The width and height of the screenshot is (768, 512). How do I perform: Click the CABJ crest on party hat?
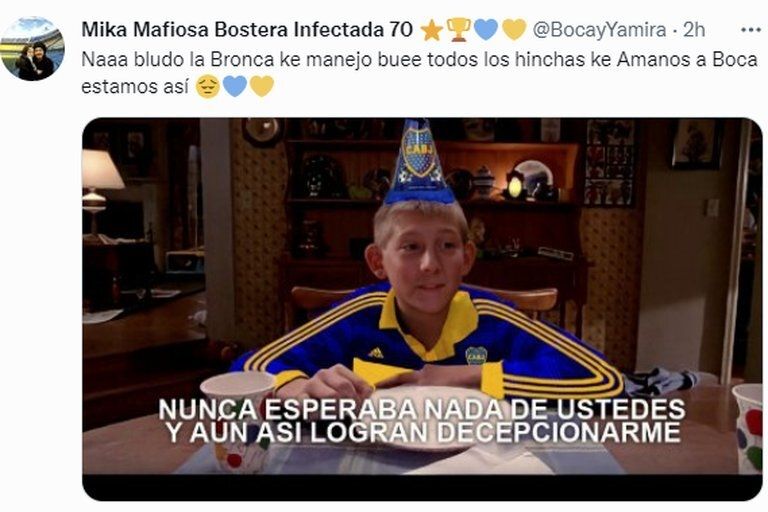[418, 152]
